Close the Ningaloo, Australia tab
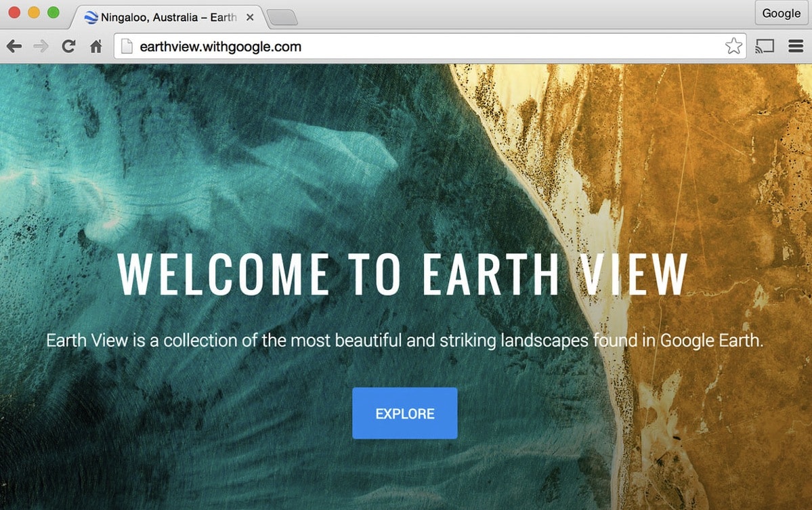The height and width of the screenshot is (510, 812). click(x=250, y=18)
